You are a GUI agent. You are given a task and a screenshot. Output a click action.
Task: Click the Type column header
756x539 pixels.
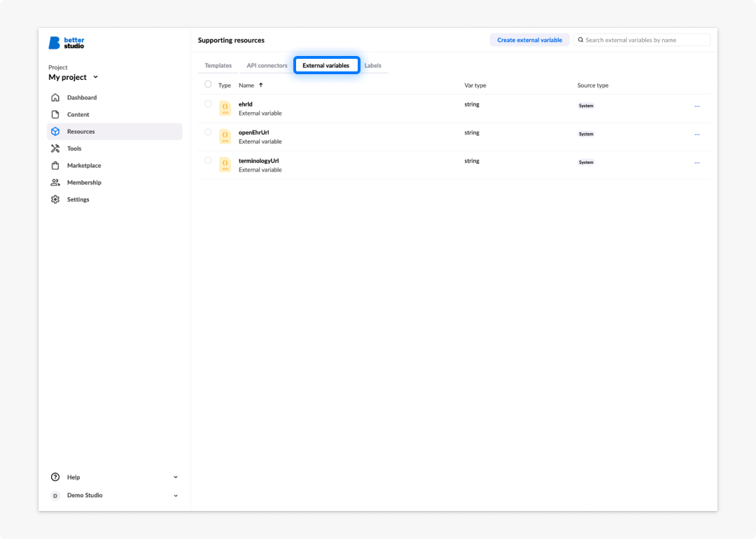tap(224, 85)
